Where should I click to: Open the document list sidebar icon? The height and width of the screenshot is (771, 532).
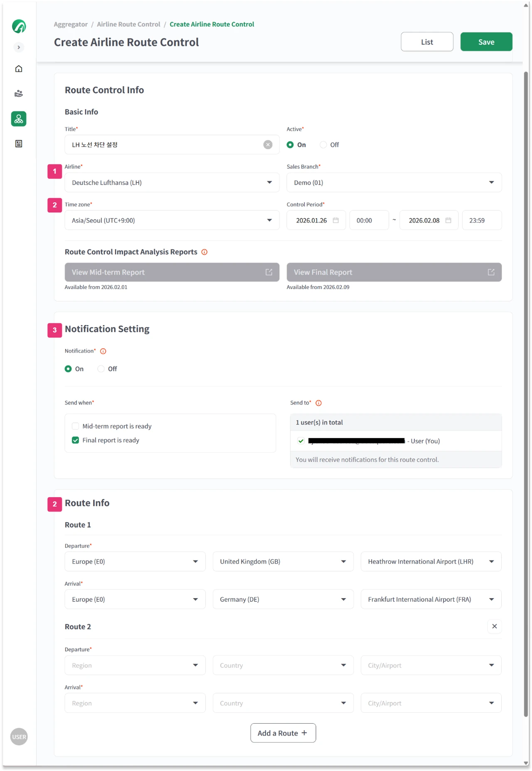19,144
